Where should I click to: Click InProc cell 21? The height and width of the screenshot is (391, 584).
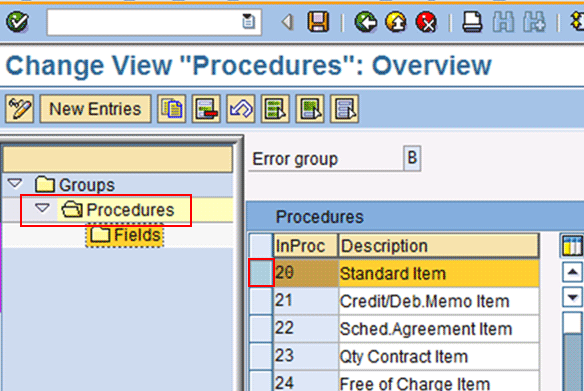coord(306,301)
